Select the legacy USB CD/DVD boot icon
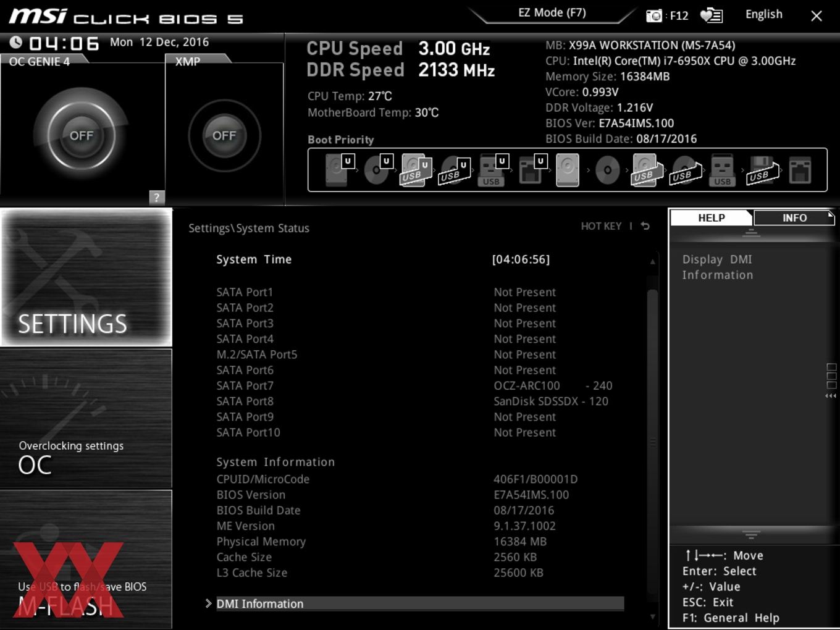840x630 pixels. click(x=686, y=170)
